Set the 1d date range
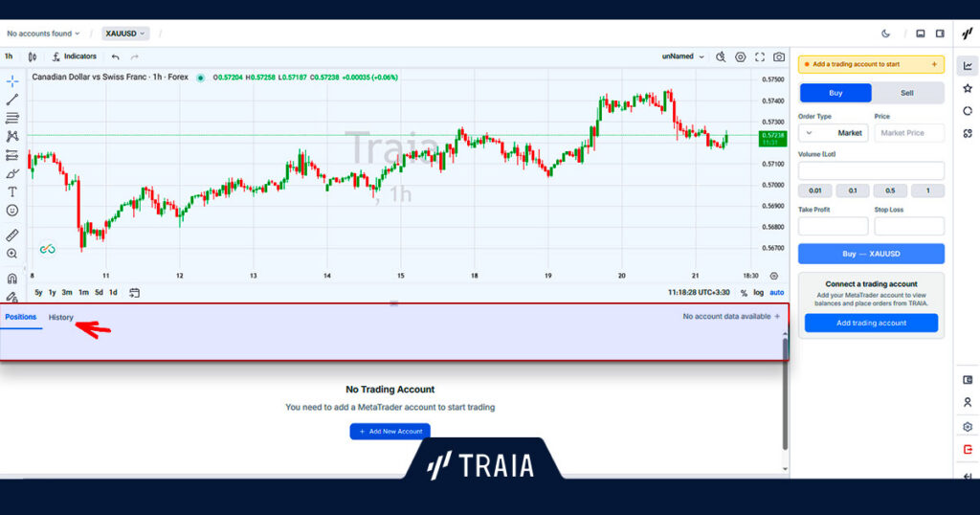980x515 pixels. coord(113,293)
